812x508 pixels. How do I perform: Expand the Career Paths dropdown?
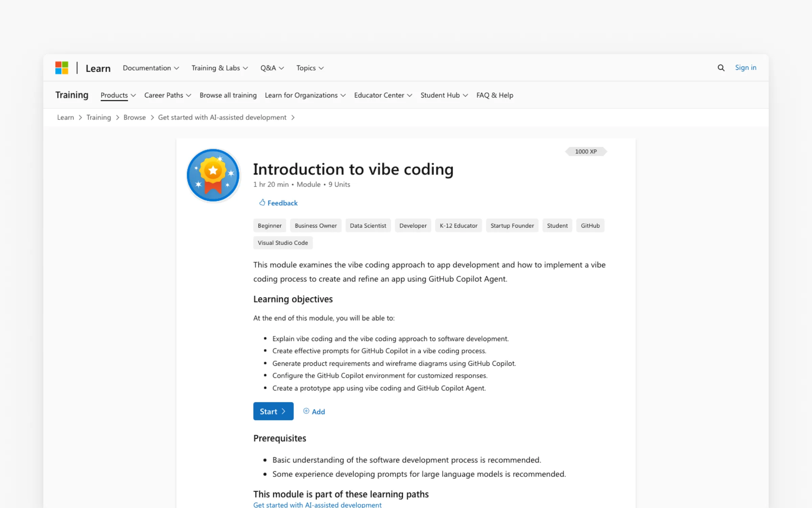(x=167, y=95)
